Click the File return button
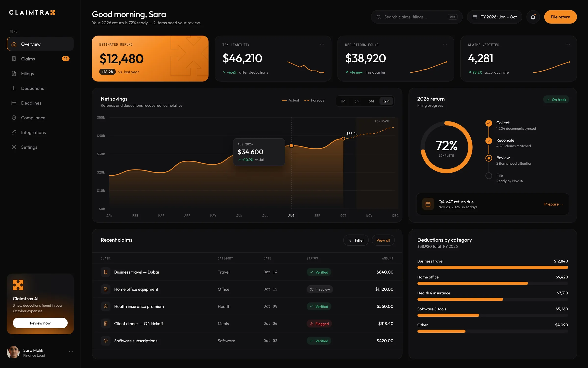Screen dimensions: 588x368 pyautogui.click(x=560, y=17)
